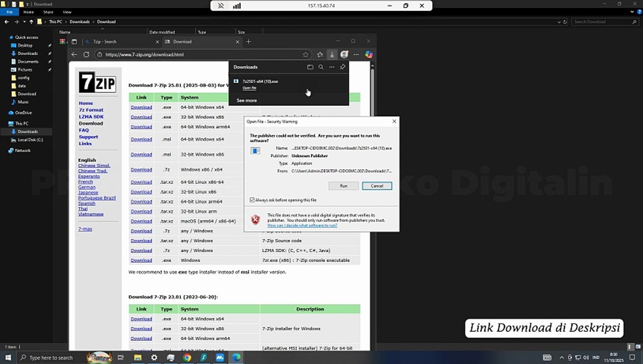This screenshot has width=643, height=364.
Task: Open the 7-max link
Action: click(x=85, y=229)
